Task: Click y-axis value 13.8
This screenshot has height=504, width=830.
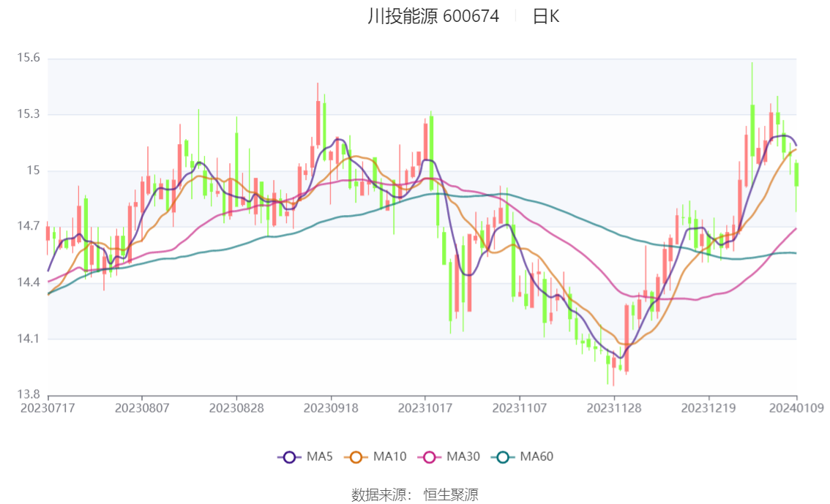Action: click(29, 394)
